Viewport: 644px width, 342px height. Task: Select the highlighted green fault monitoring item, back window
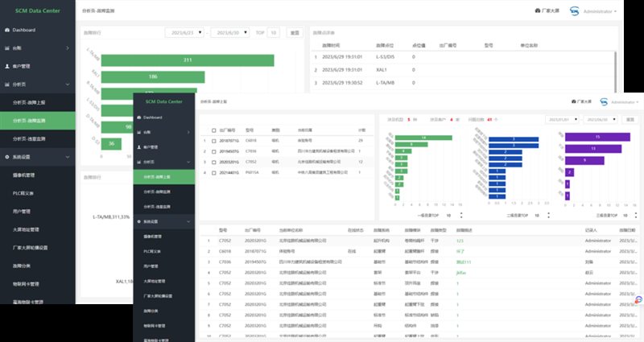click(x=37, y=121)
